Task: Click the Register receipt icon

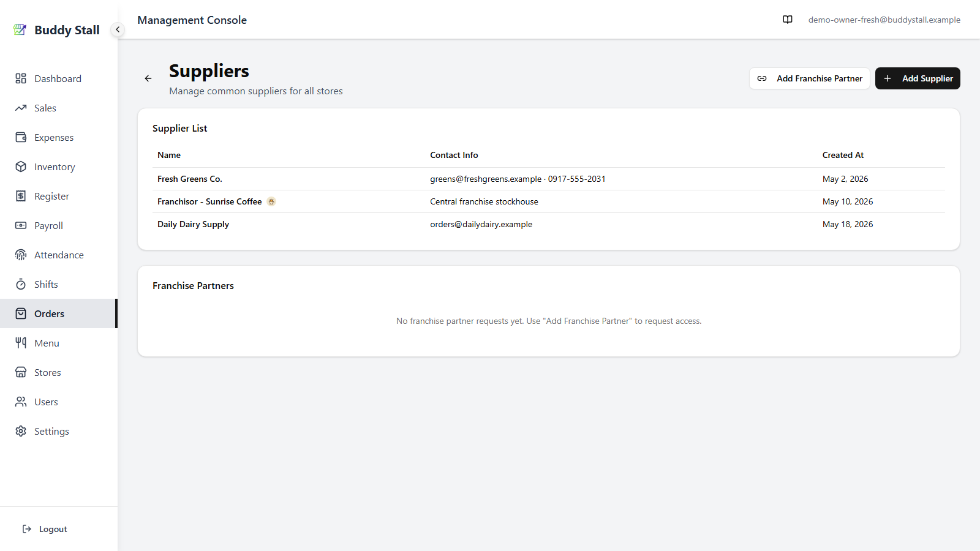Action: (x=21, y=196)
